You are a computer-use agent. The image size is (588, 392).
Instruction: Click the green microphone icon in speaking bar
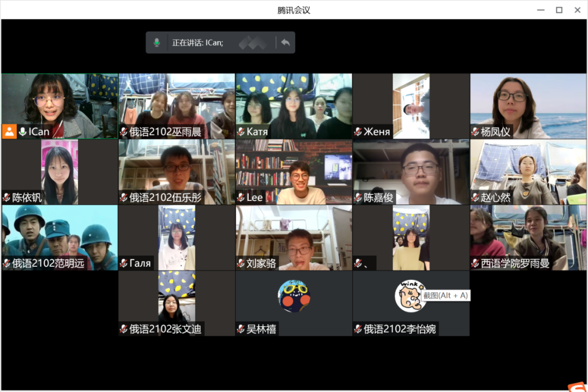point(157,42)
